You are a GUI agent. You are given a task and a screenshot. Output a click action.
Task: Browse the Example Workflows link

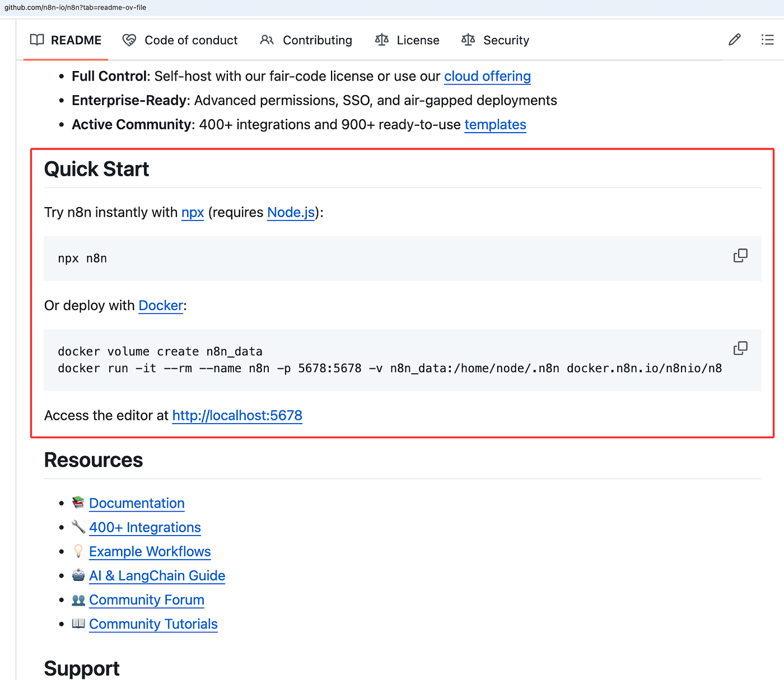click(150, 551)
